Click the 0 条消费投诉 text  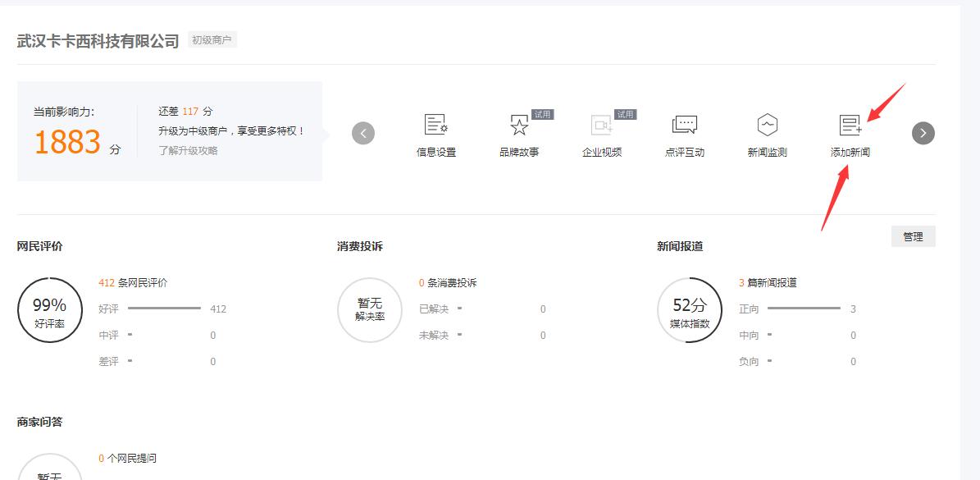tap(448, 282)
